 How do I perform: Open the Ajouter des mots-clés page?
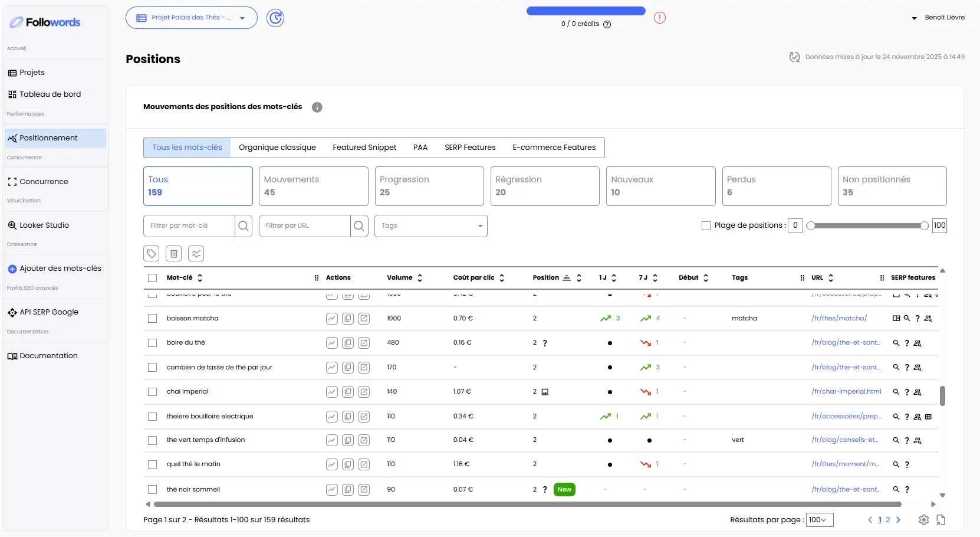coord(55,268)
